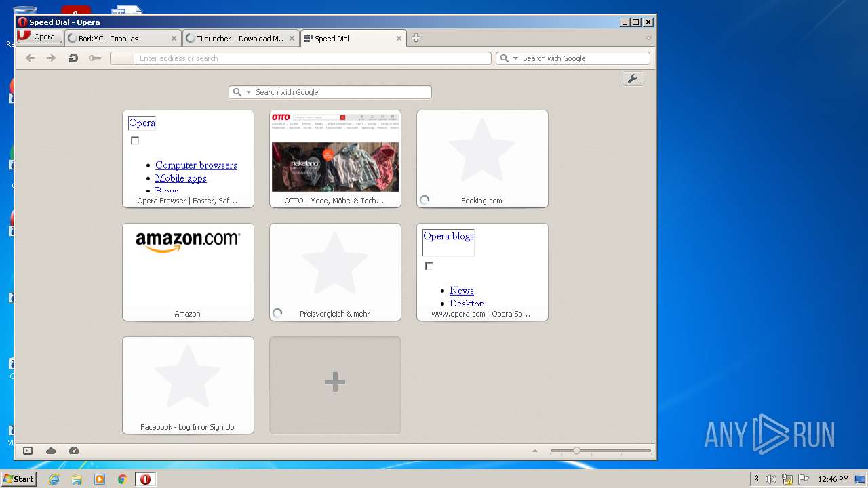Viewport: 868px width, 488px height.
Task: Open the Preisvergleich & mehr tile
Action: (x=335, y=272)
